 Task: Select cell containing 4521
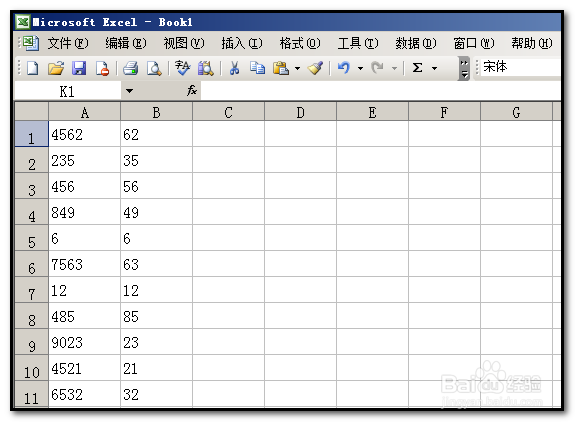pyautogui.click(x=84, y=368)
